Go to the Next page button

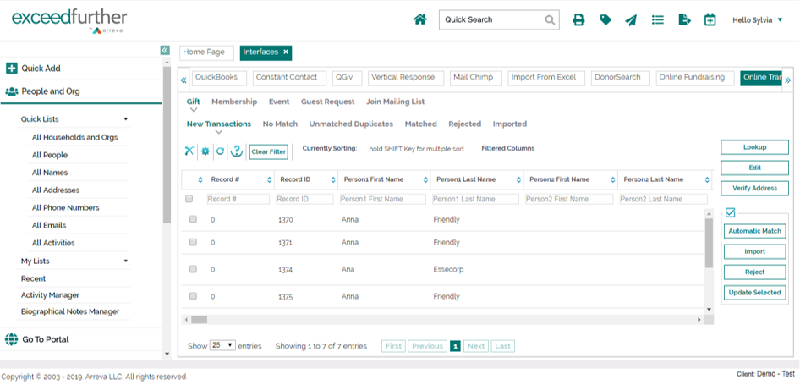[476, 346]
